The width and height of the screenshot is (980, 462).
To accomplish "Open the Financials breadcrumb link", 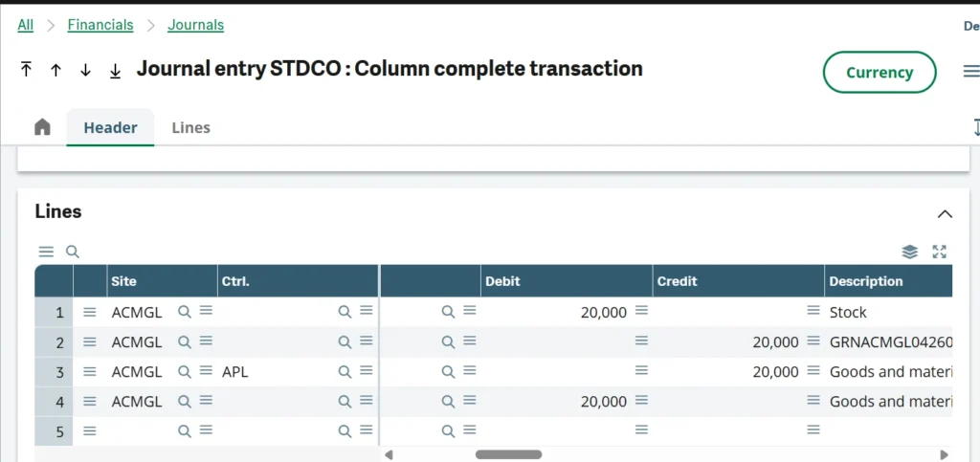I will click(100, 25).
